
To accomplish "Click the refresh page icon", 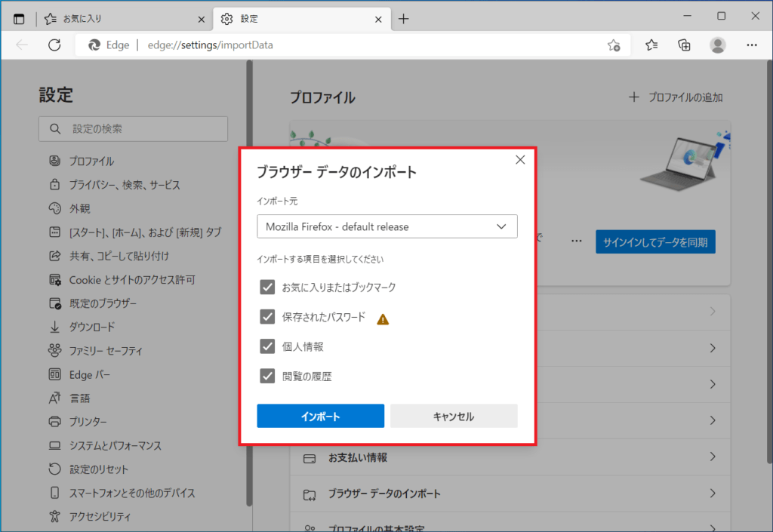I will pos(54,45).
